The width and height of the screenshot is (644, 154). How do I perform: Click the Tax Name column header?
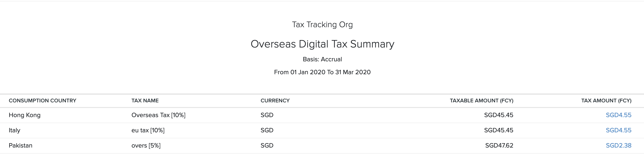[x=145, y=101]
